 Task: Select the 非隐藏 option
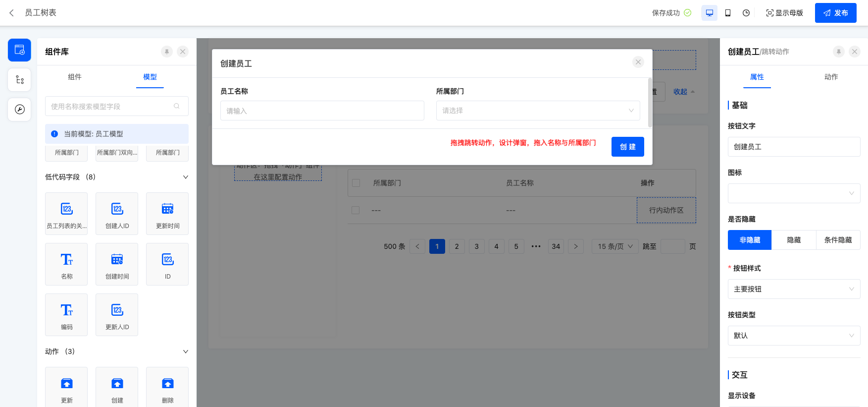(x=750, y=240)
